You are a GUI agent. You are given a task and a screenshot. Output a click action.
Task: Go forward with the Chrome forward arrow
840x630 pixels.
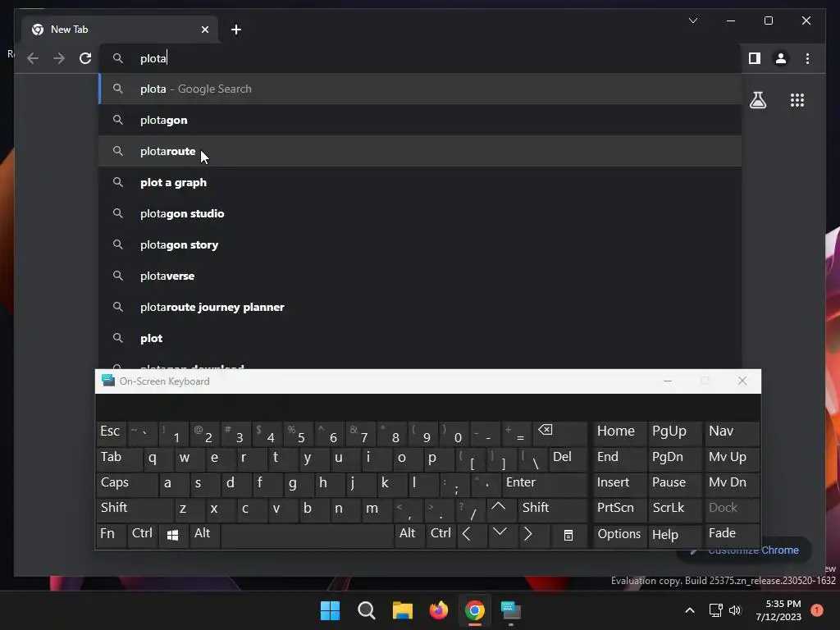tap(59, 58)
